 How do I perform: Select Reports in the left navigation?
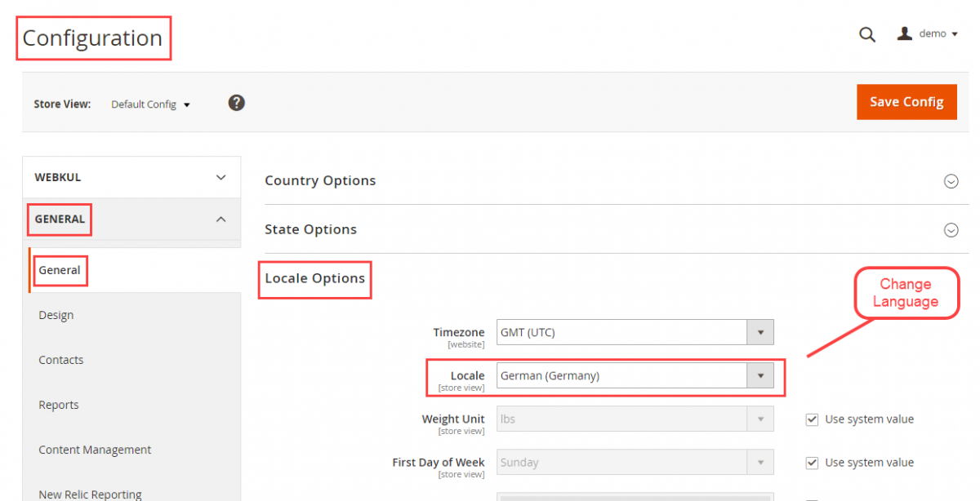click(58, 405)
